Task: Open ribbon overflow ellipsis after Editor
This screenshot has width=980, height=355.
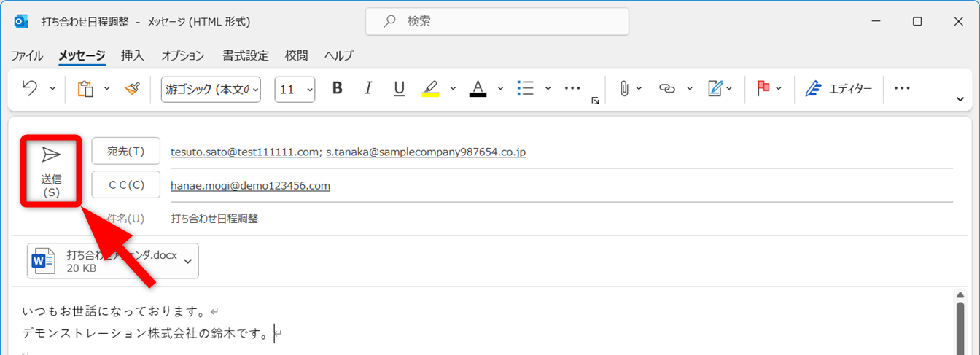Action: click(x=902, y=88)
